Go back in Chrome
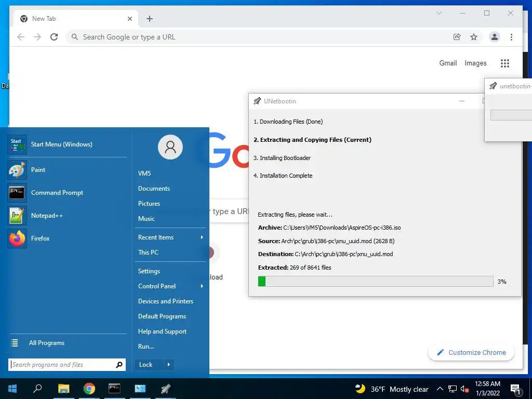532x399 pixels. coord(21,37)
